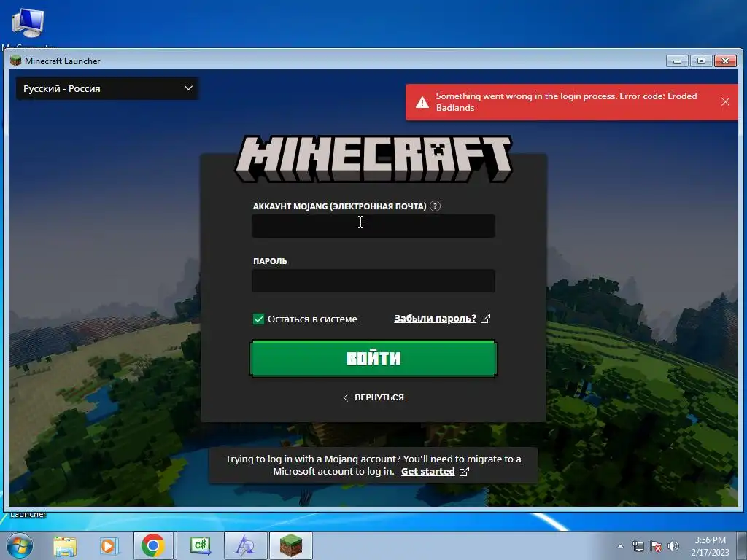Viewport: 747px width, 560px height.
Task: Open the volume speaker tray icon
Action: 673,546
